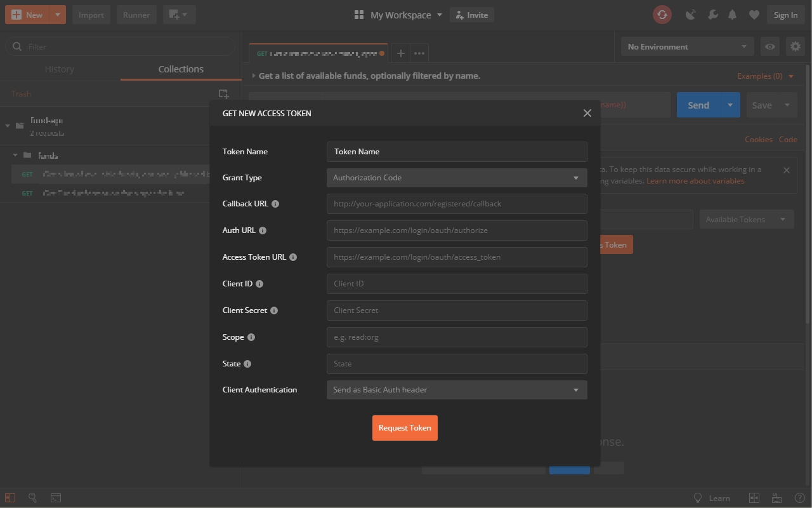
Task: Open the satellite capture requests icon
Action: tap(691, 15)
